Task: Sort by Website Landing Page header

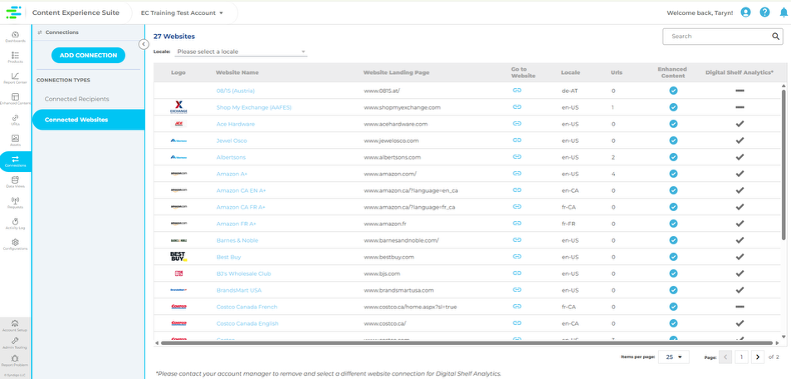Action: 397,73
